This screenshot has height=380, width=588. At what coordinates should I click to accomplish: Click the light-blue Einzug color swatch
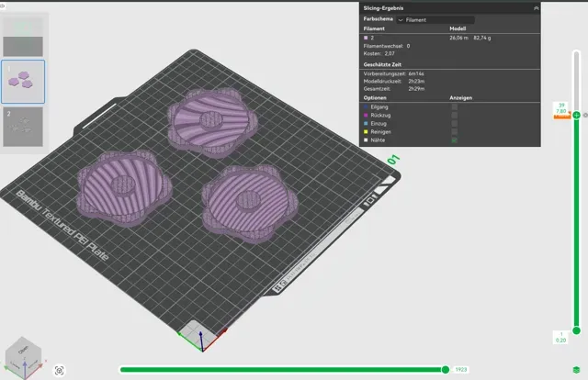coord(366,123)
